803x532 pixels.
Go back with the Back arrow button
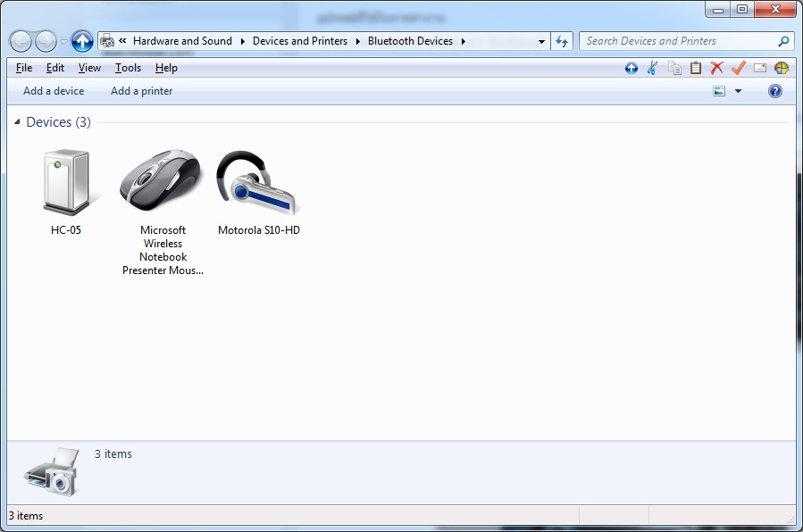pos(21,41)
